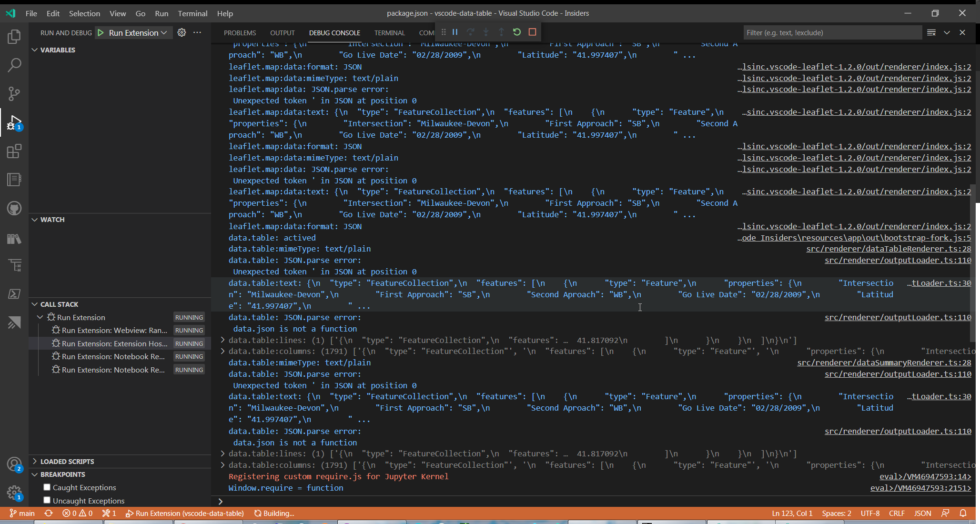Image resolution: width=980 pixels, height=524 pixels.
Task: Open the Run Extension configuration dropdown
Action: coord(138,32)
